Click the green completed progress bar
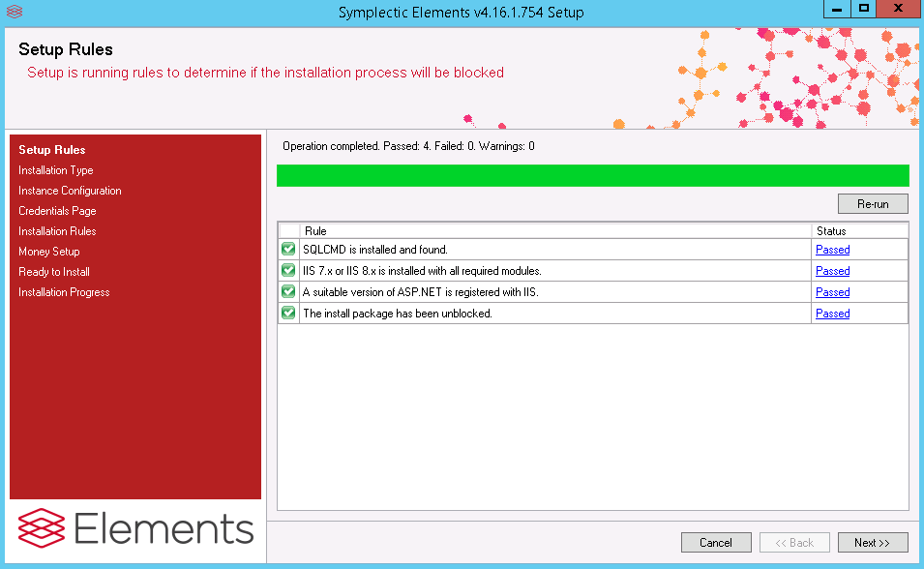This screenshot has width=924, height=569. (x=593, y=176)
